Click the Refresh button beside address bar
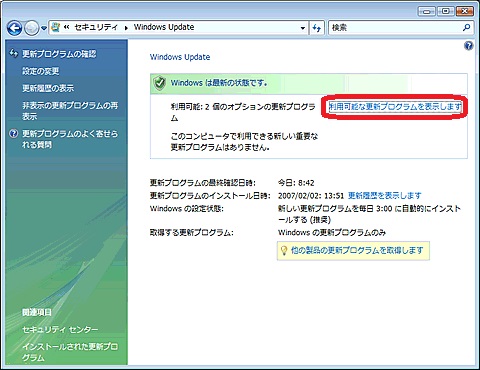The width and height of the screenshot is (480, 370). click(x=317, y=28)
